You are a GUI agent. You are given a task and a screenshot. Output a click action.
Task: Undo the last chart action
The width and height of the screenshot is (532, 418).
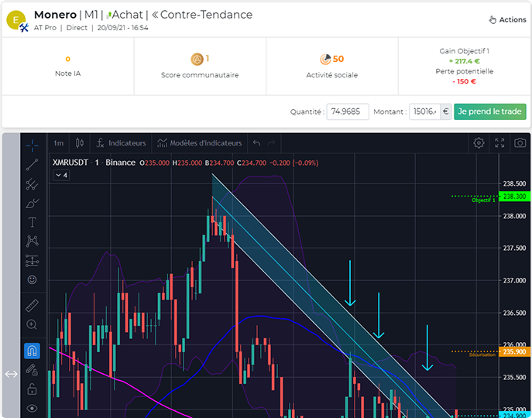point(256,143)
